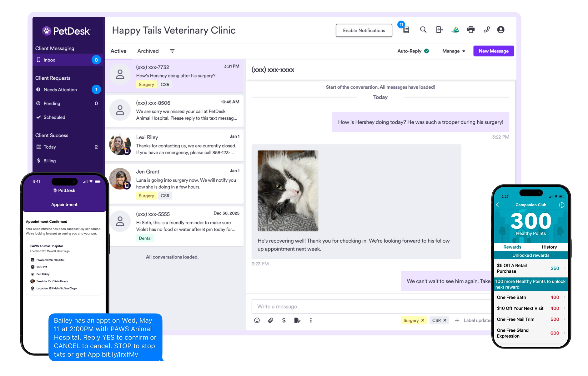Click the Enable Notifications button

pos(364,30)
